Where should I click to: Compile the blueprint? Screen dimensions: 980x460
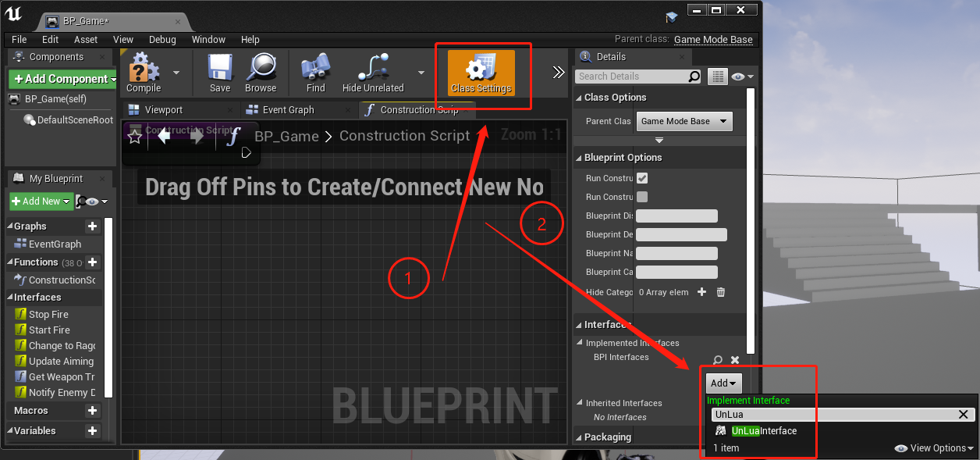pos(144,73)
